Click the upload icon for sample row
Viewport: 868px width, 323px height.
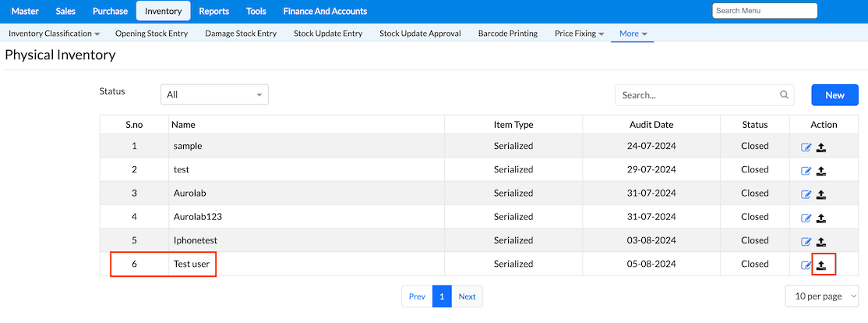click(x=821, y=147)
